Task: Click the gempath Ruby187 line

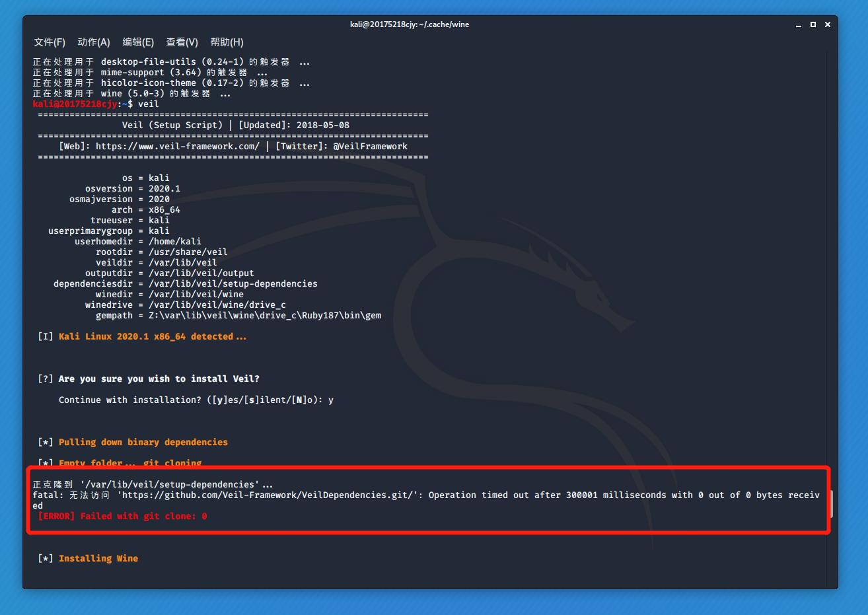Action: click(x=238, y=316)
